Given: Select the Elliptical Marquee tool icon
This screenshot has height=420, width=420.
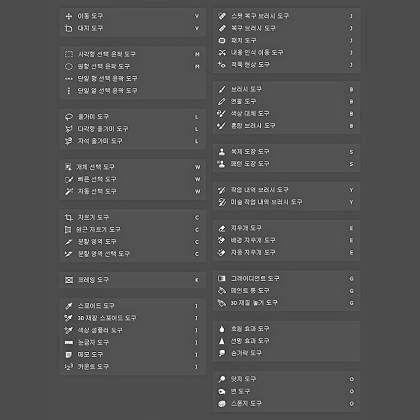Looking at the screenshot, I should click(x=69, y=66).
